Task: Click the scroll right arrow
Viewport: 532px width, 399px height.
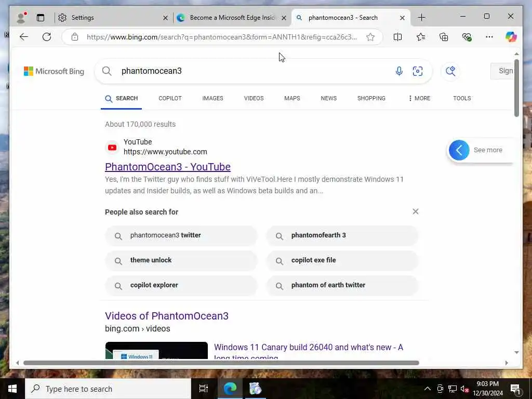Action: click(x=506, y=363)
